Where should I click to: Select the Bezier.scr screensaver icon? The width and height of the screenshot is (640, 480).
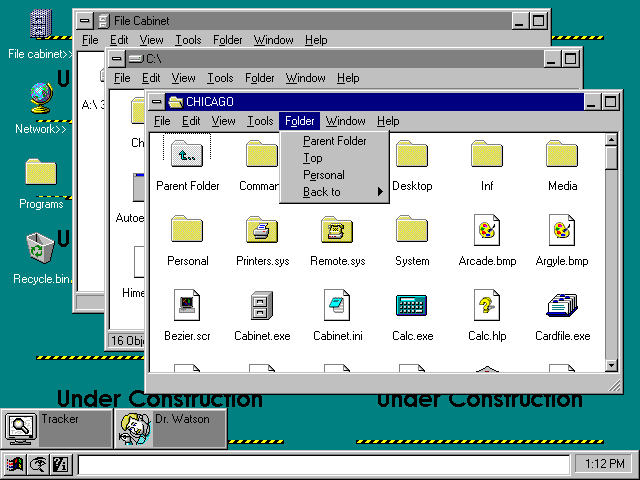tap(187, 305)
